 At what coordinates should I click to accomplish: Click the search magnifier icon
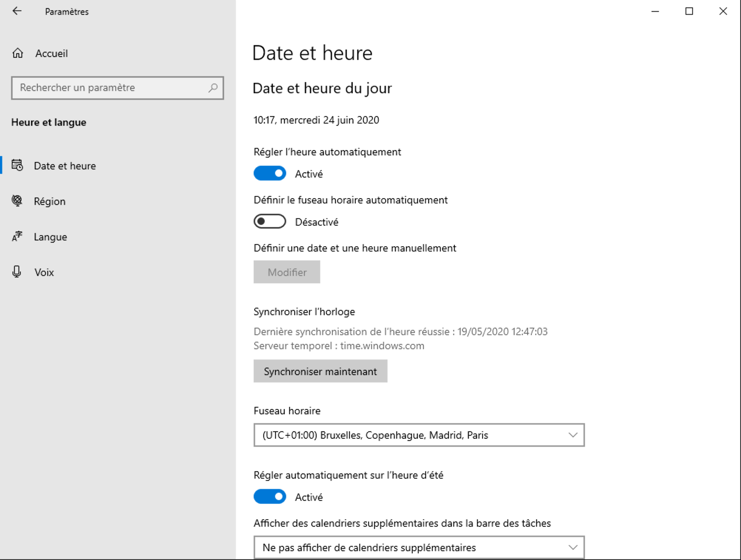(x=213, y=88)
